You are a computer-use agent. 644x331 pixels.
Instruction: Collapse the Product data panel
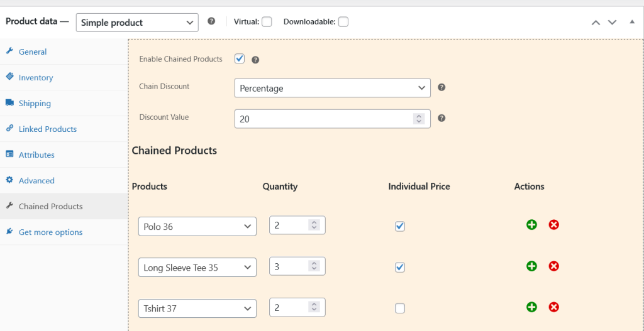pyautogui.click(x=632, y=22)
